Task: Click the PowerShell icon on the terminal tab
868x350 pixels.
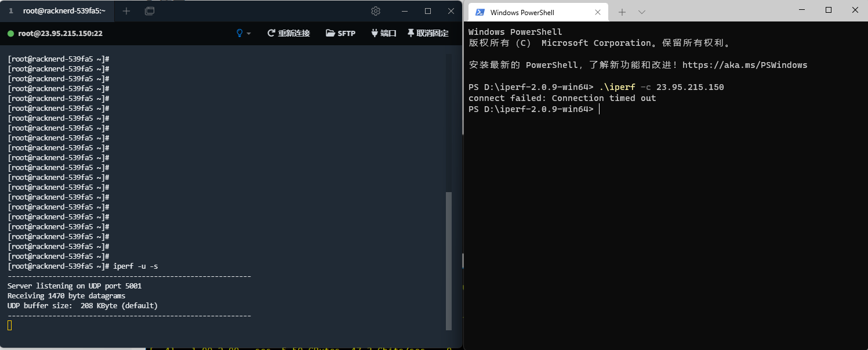Action: click(x=481, y=12)
